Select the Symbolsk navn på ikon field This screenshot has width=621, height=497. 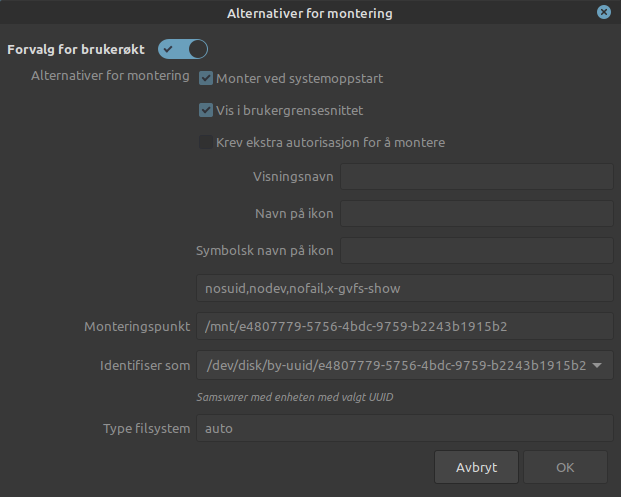click(477, 250)
